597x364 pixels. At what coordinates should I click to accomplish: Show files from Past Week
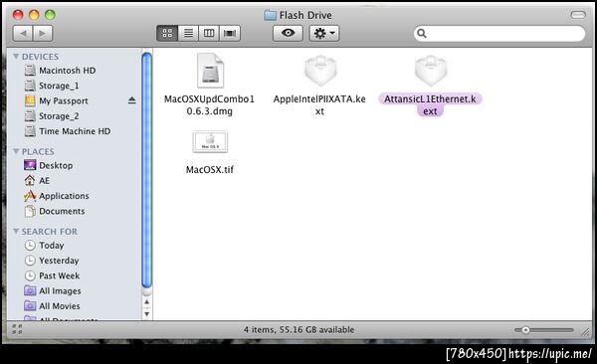tap(60, 275)
